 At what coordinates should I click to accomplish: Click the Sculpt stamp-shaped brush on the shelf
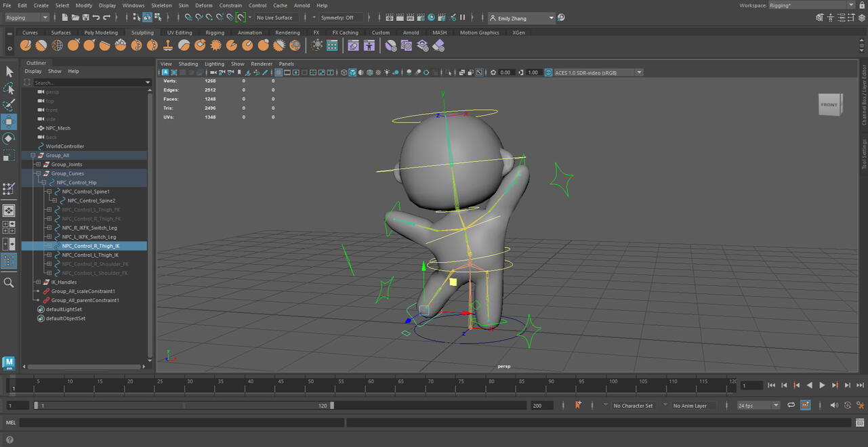(x=168, y=45)
